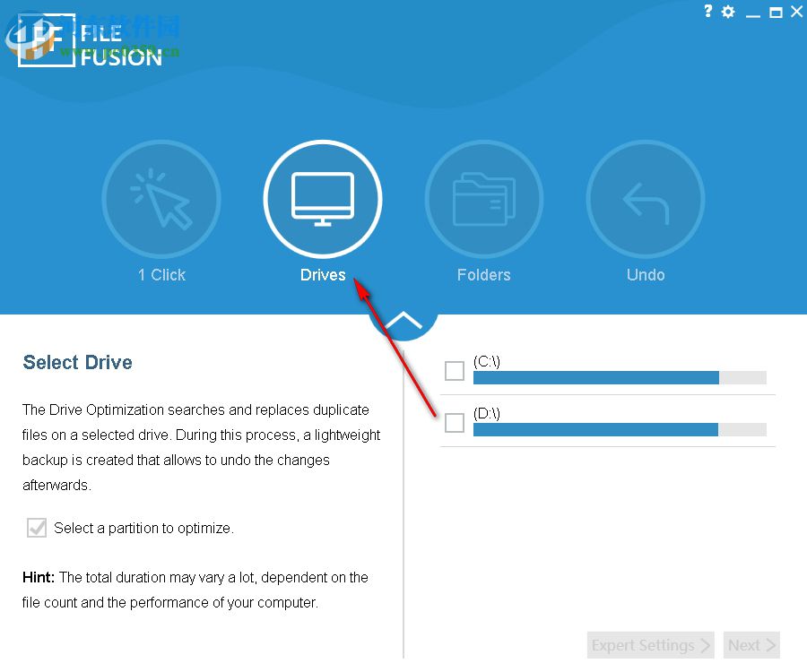The image size is (807, 672).
Task: Click the arrow next to Next
Action: pyautogui.click(x=769, y=644)
